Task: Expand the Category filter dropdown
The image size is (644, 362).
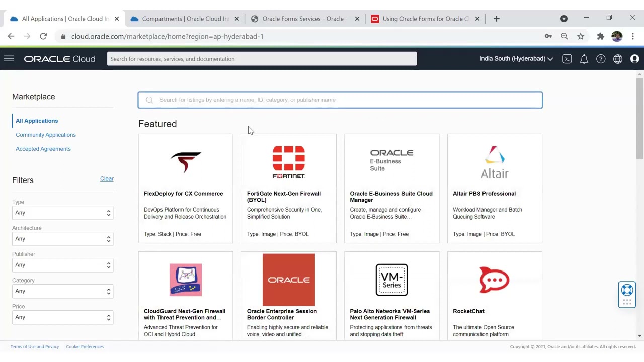Action: point(62,291)
